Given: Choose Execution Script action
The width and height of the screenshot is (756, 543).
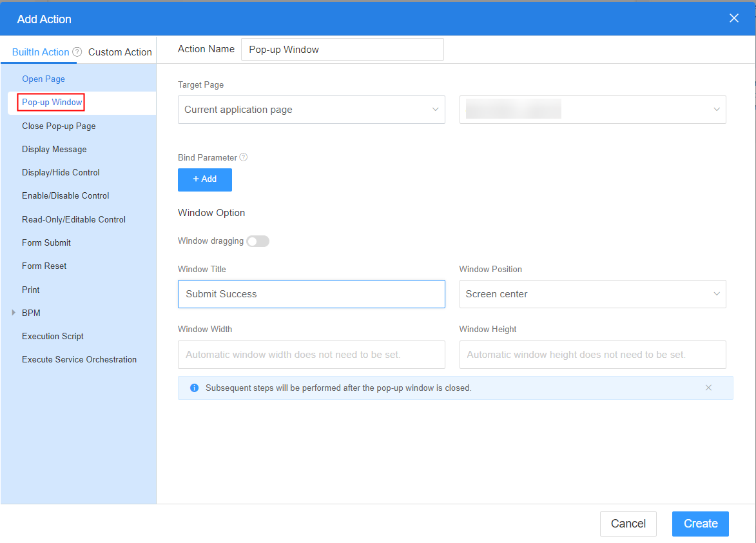Looking at the screenshot, I should 53,336.
